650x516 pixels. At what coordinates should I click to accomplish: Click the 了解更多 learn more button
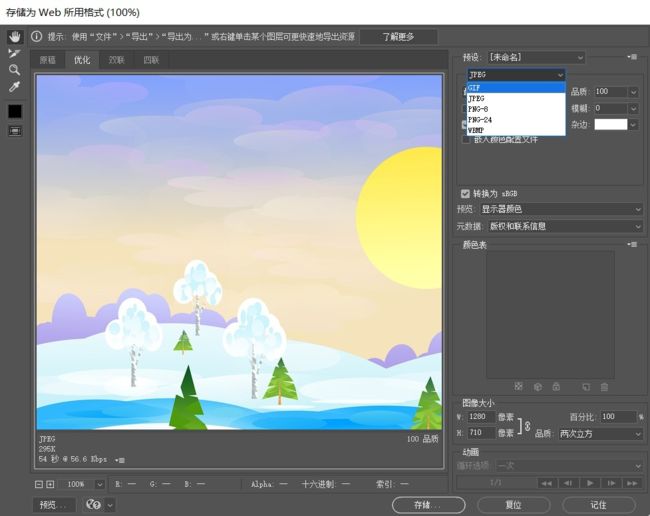(398, 36)
